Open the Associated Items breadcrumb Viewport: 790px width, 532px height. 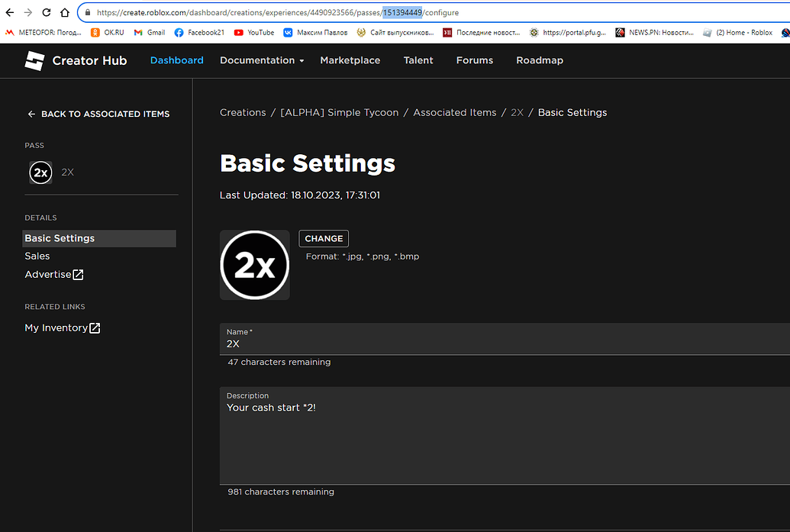(454, 112)
